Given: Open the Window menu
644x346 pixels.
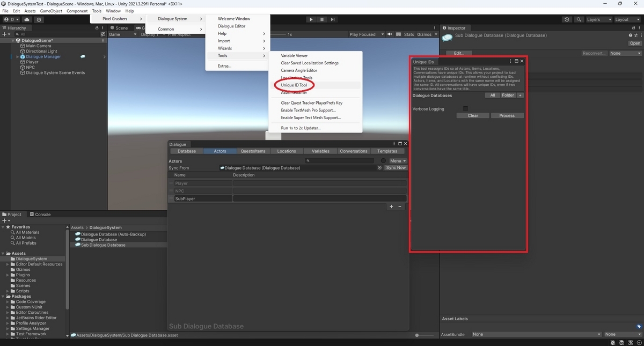Looking at the screenshot, I should pyautogui.click(x=113, y=11).
